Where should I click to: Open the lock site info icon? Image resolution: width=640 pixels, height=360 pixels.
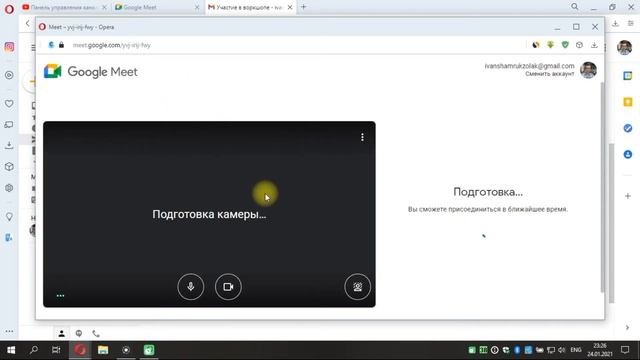click(x=61, y=45)
